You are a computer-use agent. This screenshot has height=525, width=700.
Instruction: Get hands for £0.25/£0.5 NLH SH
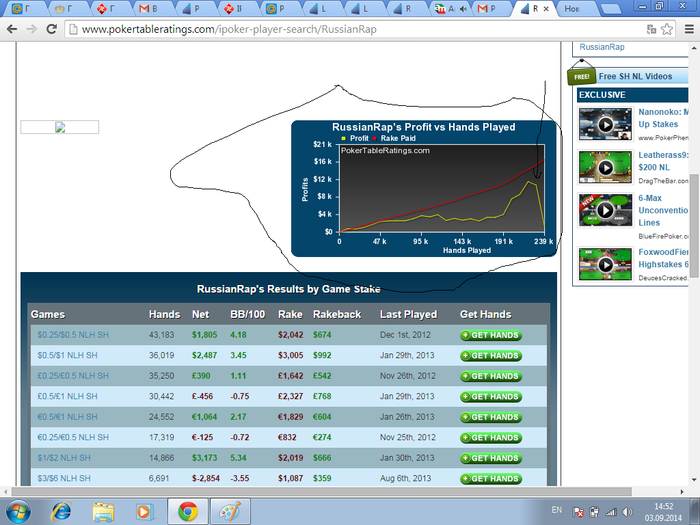point(491,376)
